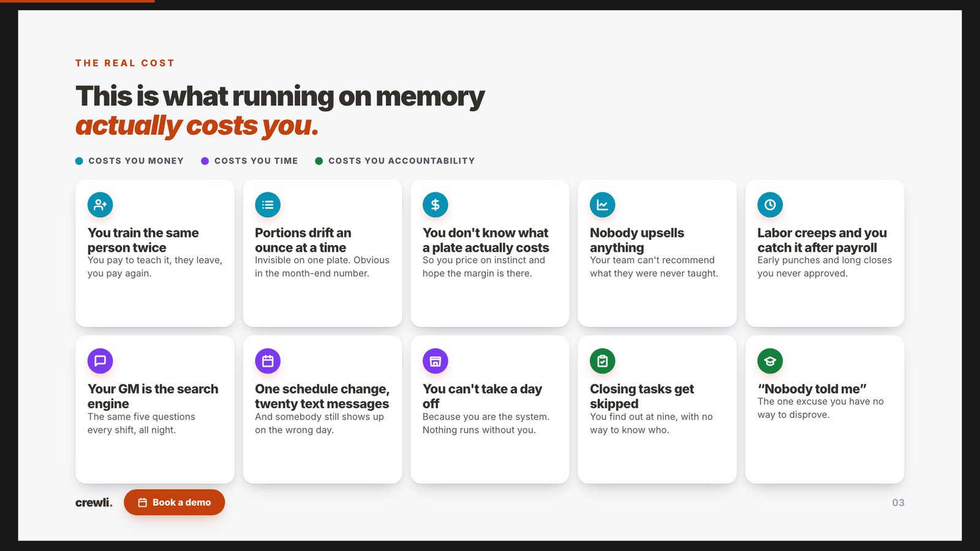Click the chat bubble icon on GM card

[x=100, y=361]
